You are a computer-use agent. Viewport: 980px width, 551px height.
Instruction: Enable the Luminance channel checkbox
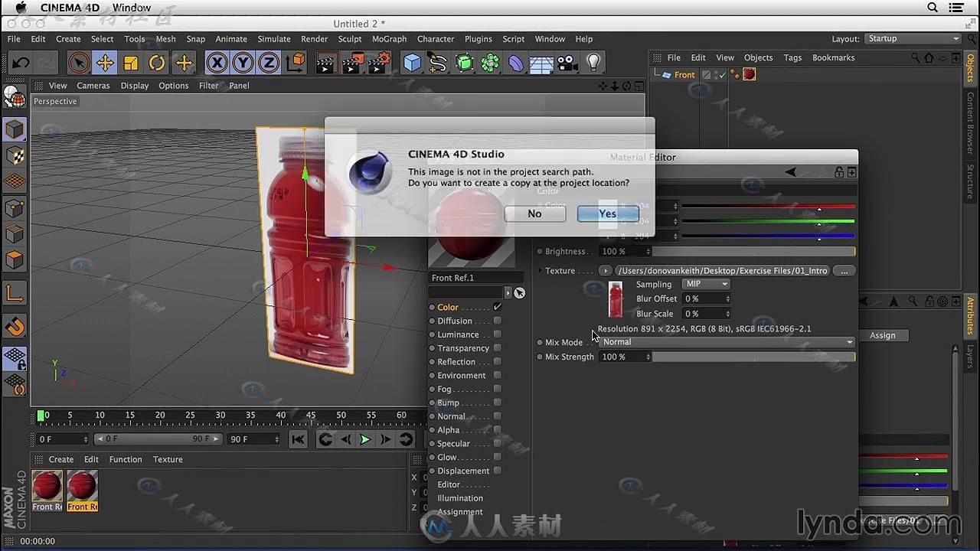498,334
